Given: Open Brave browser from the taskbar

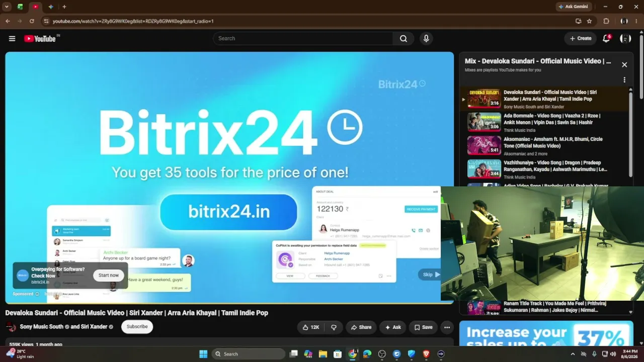Looking at the screenshot, I should click(426, 354).
